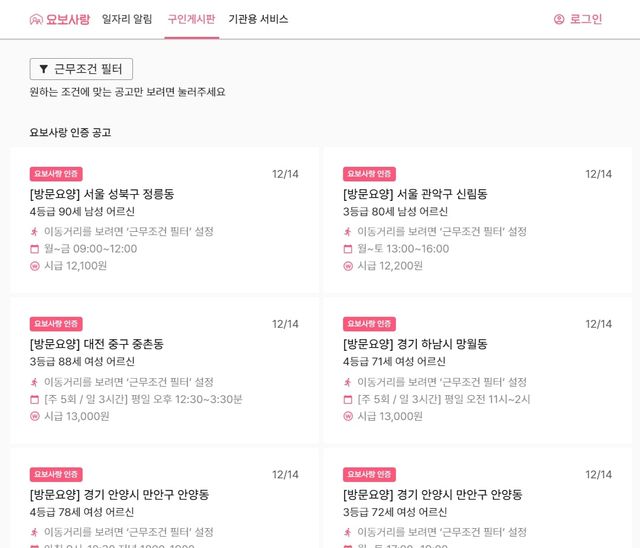
Task: Select the 구인게시판 tab
Action: (x=191, y=19)
